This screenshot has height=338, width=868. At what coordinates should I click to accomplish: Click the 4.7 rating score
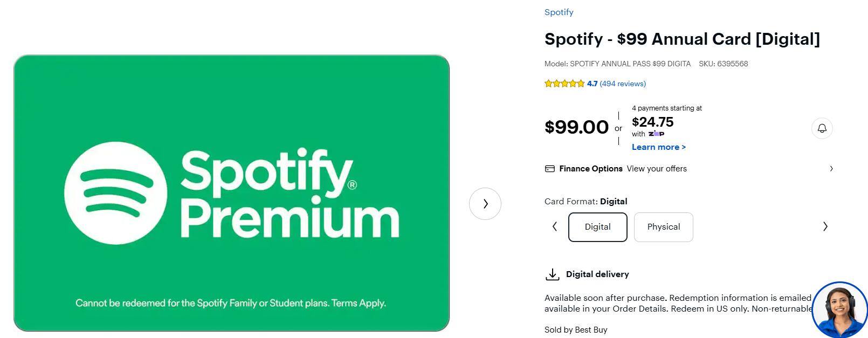point(592,84)
